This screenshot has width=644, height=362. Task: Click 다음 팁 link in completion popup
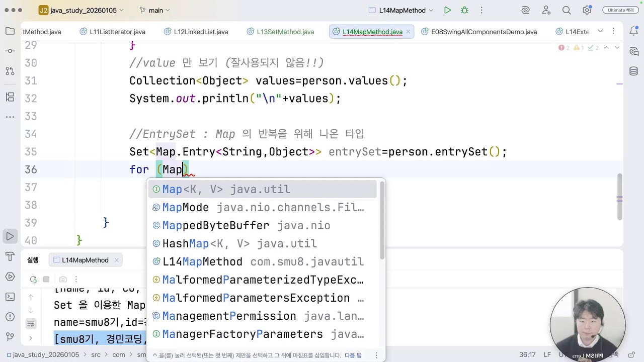353,355
